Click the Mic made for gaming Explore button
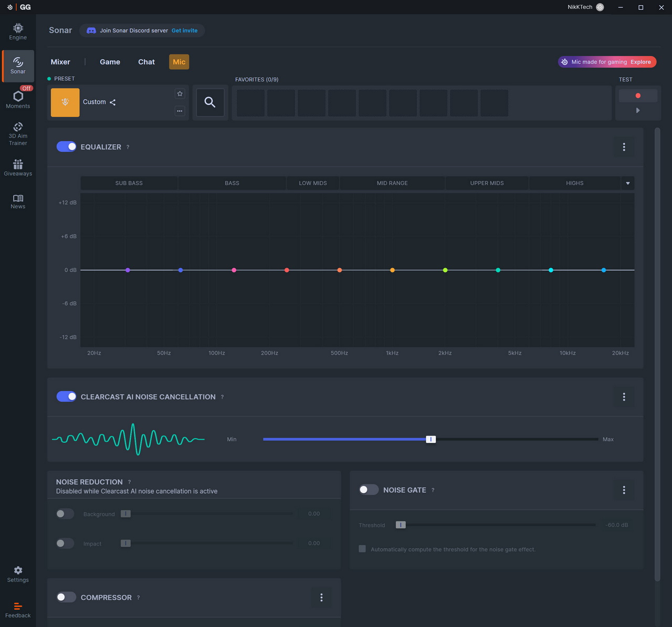Screen dimensions: 672x627 (640, 62)
